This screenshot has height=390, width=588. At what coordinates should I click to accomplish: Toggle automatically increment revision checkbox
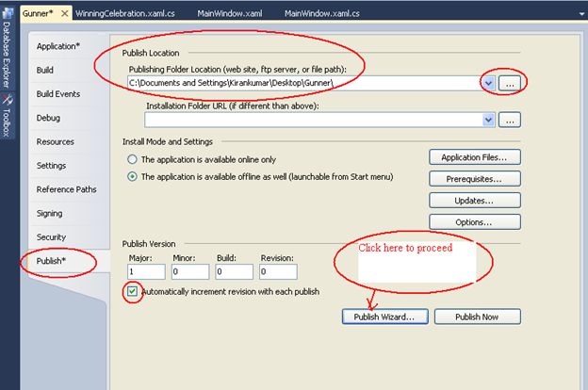pos(132,291)
